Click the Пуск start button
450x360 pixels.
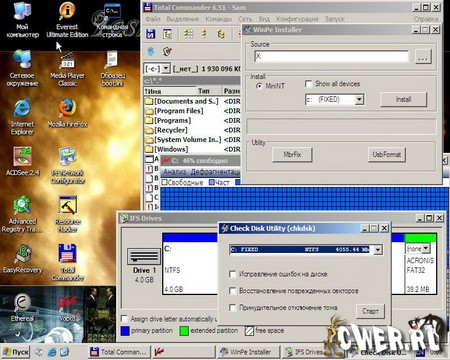coord(16,352)
